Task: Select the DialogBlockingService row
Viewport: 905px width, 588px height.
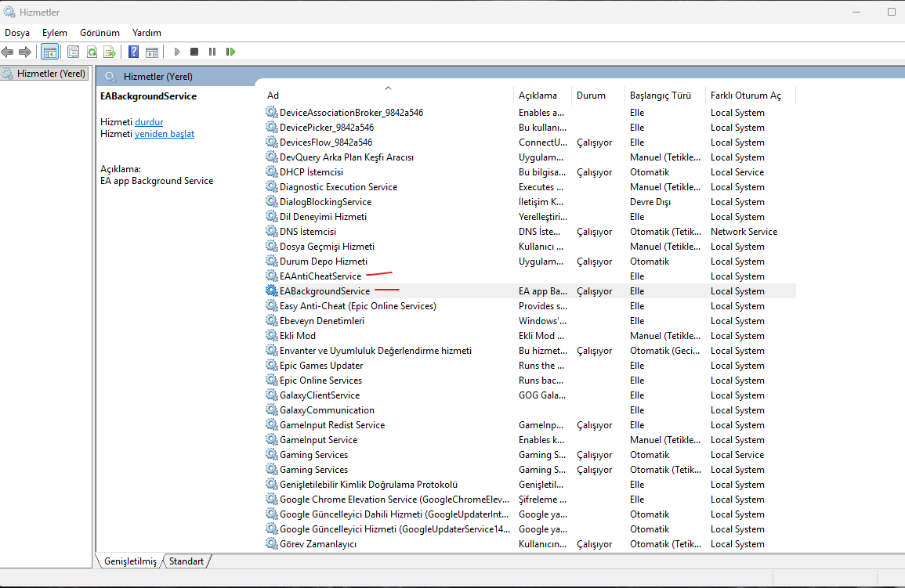Action: pos(530,202)
